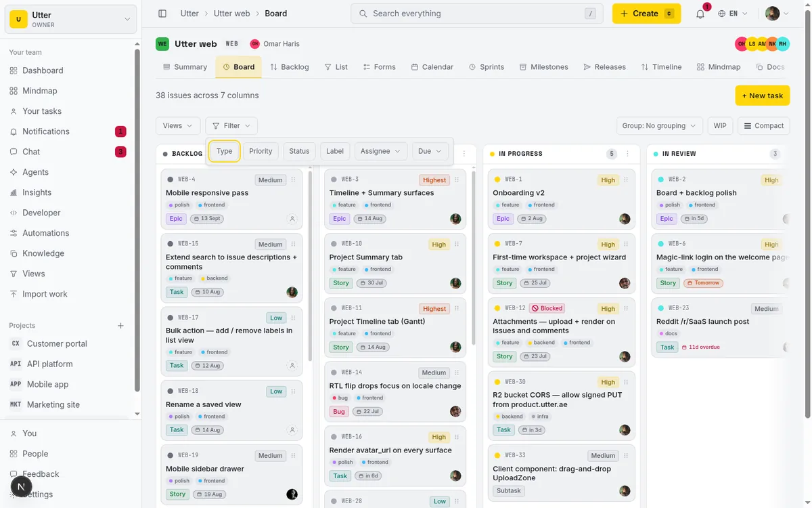812x508 pixels.
Task: Grab drag handle on WEB-4 card
Action: (x=293, y=180)
